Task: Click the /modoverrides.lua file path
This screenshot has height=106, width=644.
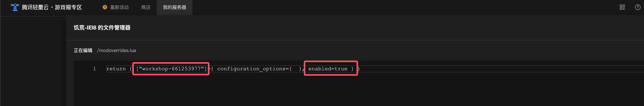Action: [x=117, y=50]
